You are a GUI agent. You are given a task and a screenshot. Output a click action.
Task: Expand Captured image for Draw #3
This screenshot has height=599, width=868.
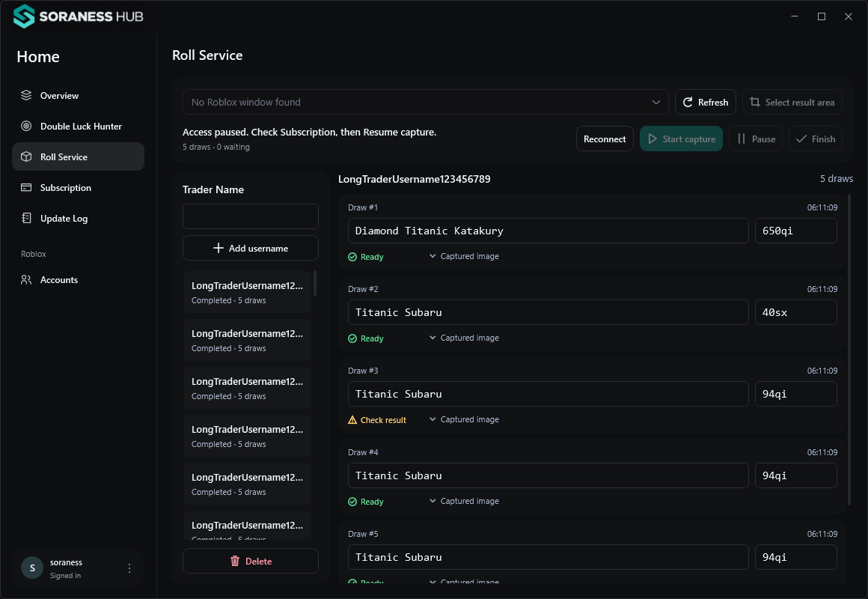pos(464,419)
